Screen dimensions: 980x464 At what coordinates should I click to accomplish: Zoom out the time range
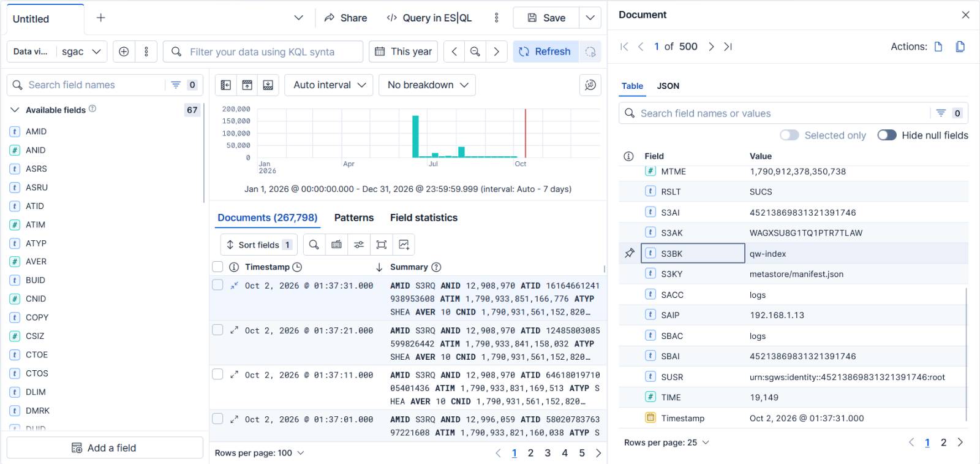click(x=475, y=51)
